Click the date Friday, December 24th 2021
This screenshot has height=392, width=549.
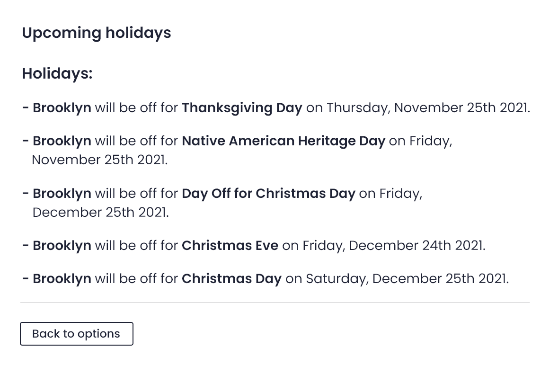tap(394, 246)
